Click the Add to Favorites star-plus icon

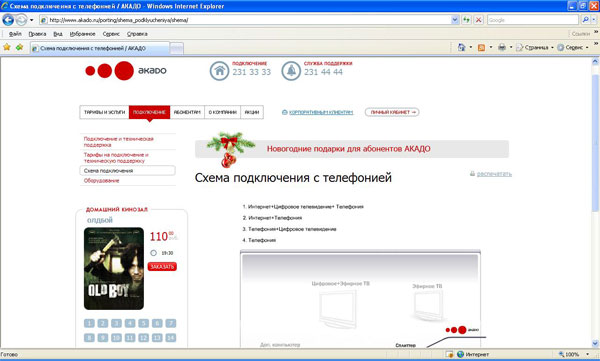coord(19,47)
